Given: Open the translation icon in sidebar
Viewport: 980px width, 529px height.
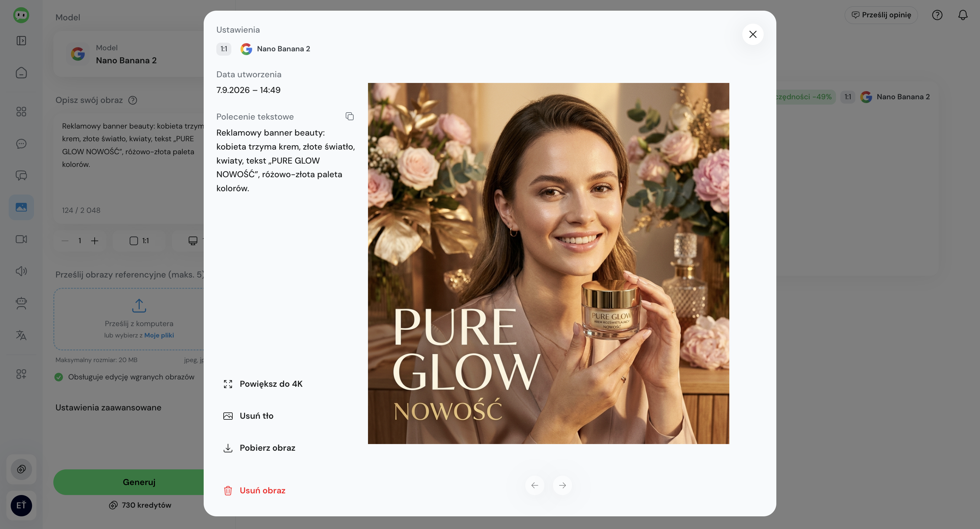Looking at the screenshot, I should click(x=21, y=335).
